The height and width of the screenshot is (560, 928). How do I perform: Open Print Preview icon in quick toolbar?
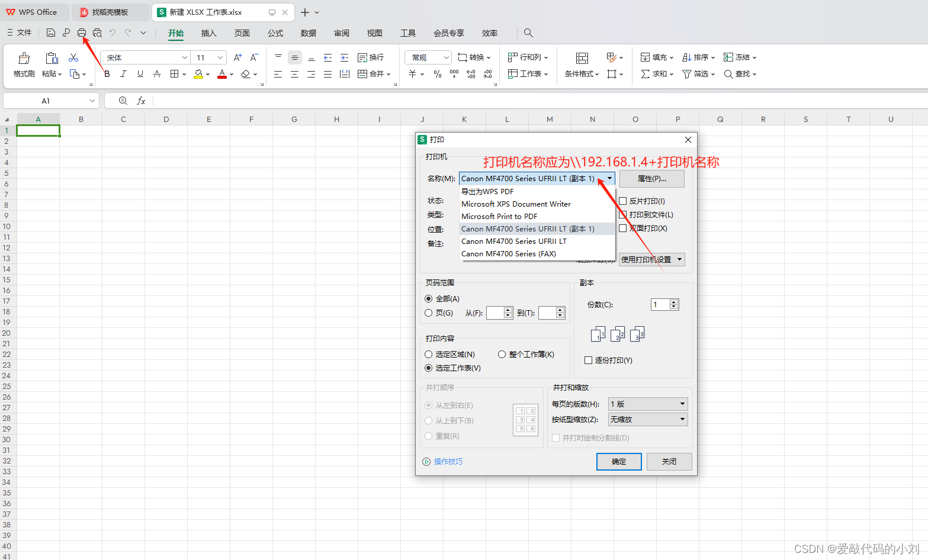point(97,33)
